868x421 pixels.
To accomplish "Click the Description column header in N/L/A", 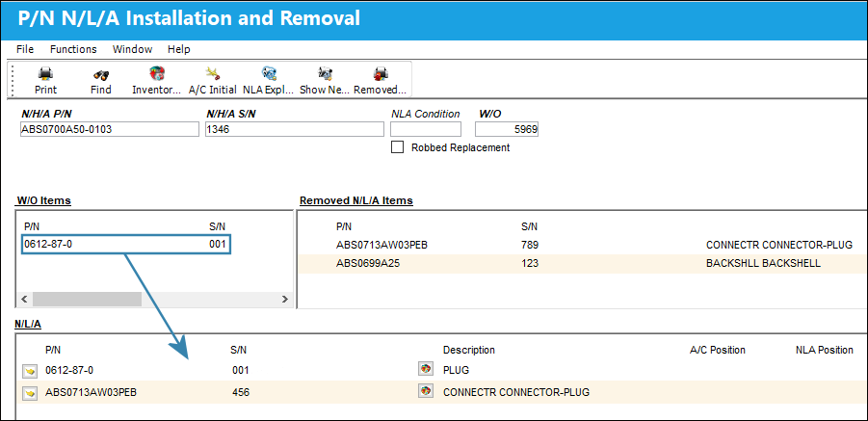I will pyautogui.click(x=469, y=350).
